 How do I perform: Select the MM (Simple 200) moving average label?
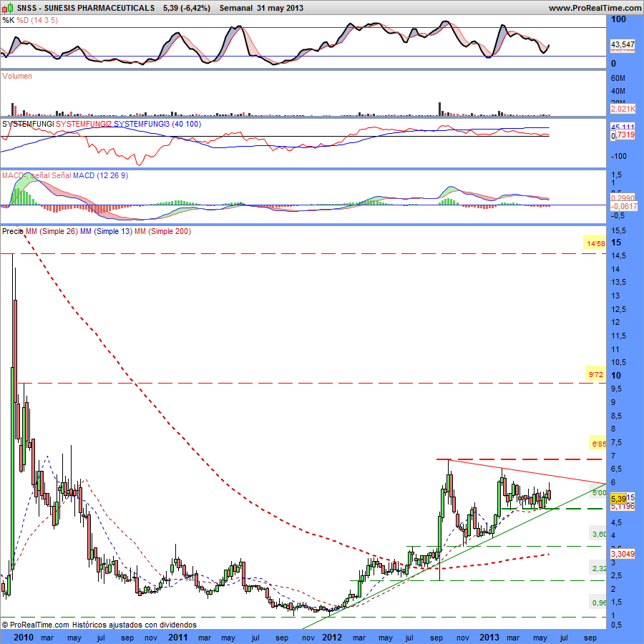(162, 232)
